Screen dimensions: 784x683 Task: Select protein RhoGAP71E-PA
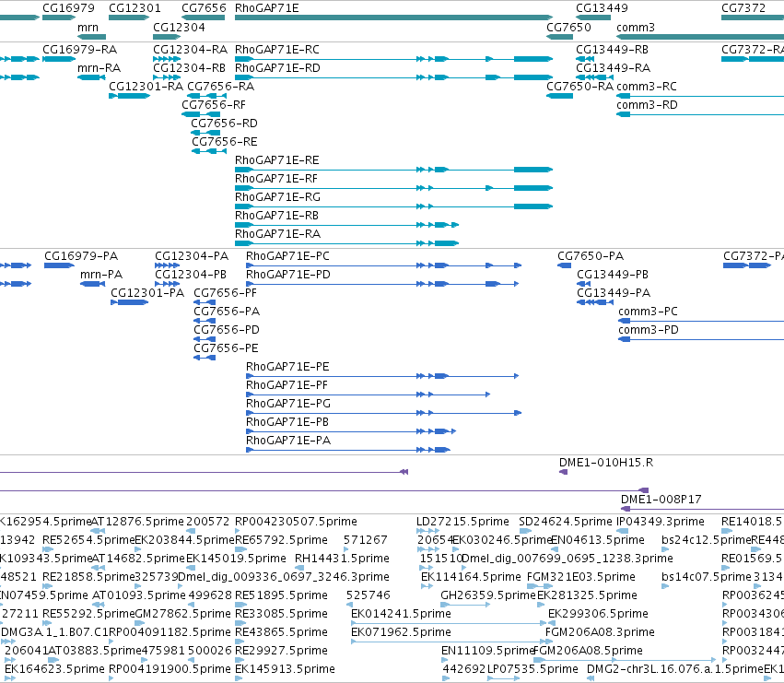pyautogui.click(x=348, y=451)
